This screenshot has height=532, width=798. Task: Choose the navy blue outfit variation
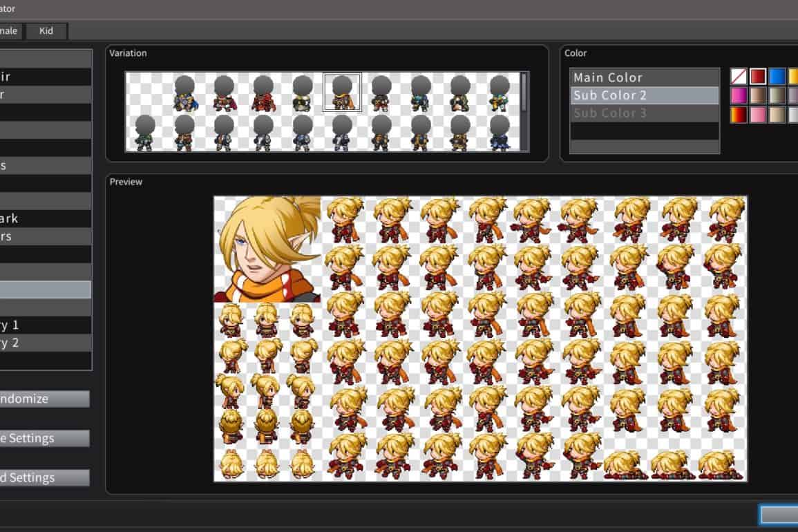500,133
